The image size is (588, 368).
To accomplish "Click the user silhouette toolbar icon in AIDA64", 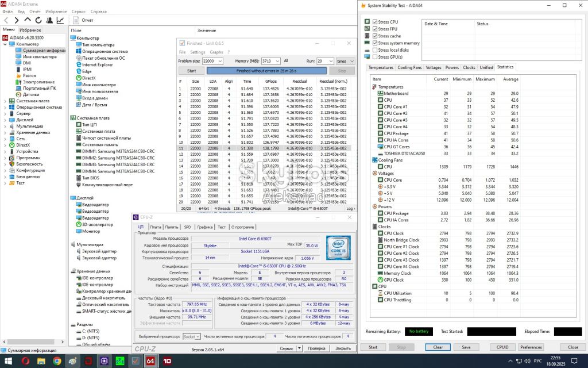I will pyautogui.click(x=49, y=20).
